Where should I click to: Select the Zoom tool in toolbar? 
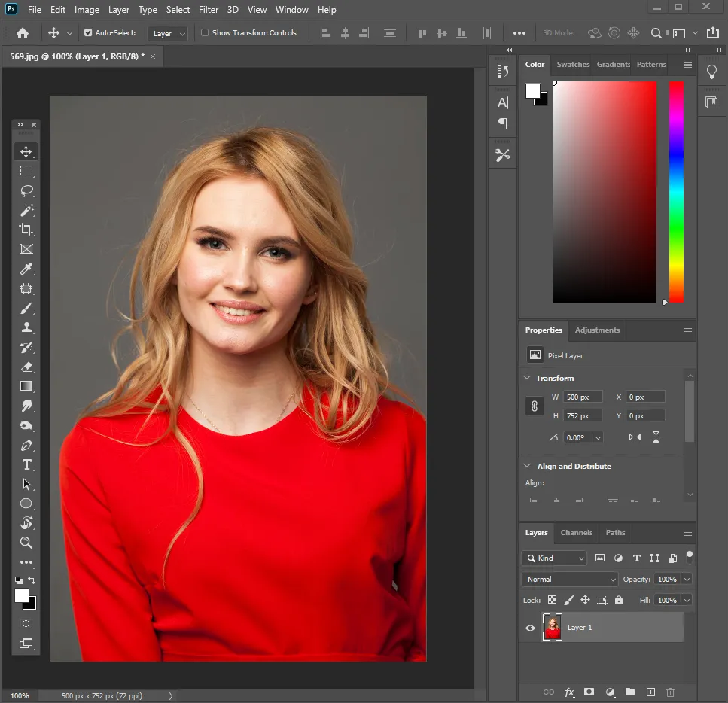[x=26, y=543]
